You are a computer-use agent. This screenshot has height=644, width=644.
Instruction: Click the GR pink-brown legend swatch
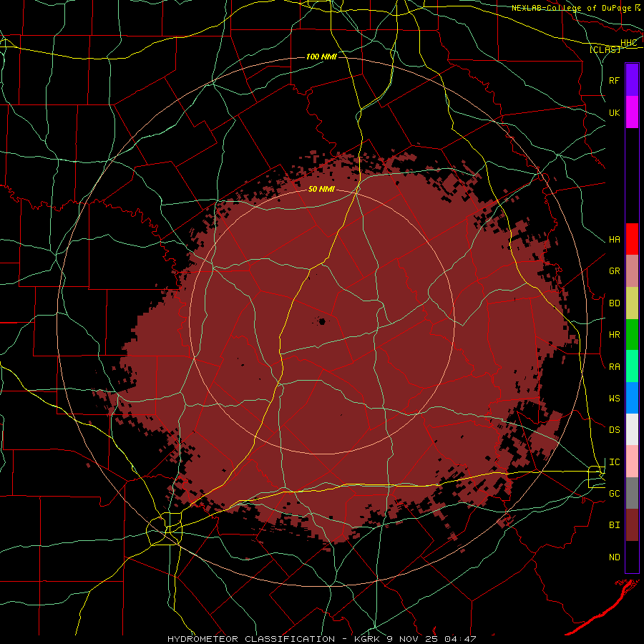coord(632,271)
